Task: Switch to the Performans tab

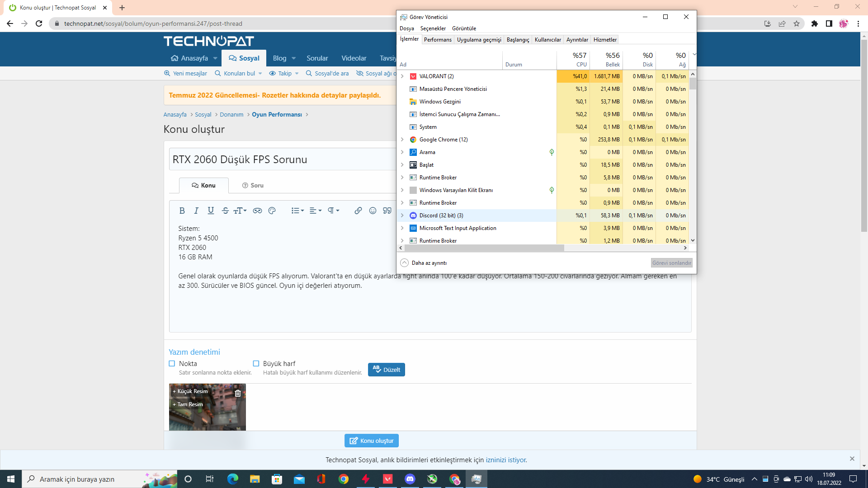Action: tap(437, 40)
